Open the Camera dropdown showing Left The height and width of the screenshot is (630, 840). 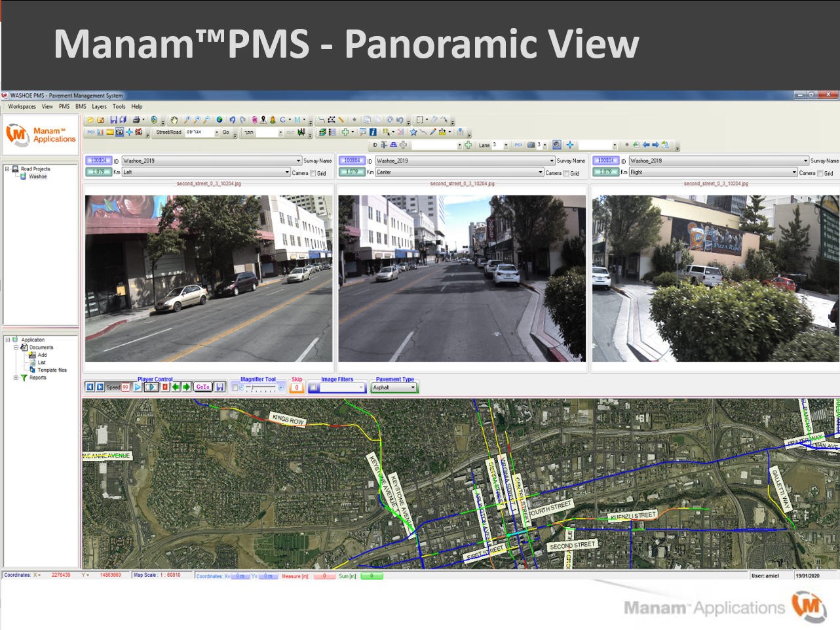(206, 172)
